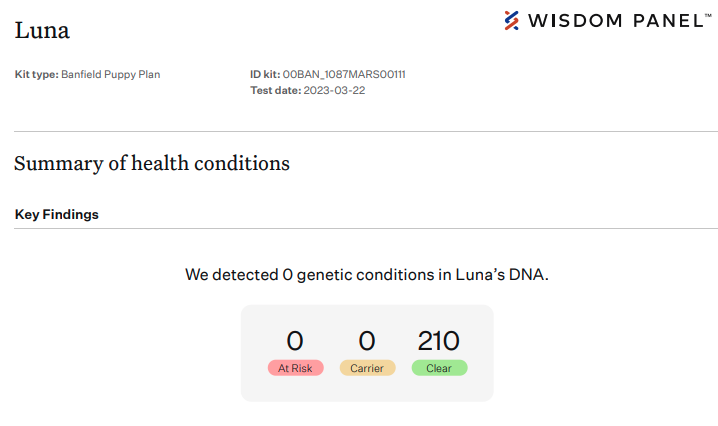Click the Summary of health conditions heading
The width and height of the screenshot is (718, 426).
[152, 164]
